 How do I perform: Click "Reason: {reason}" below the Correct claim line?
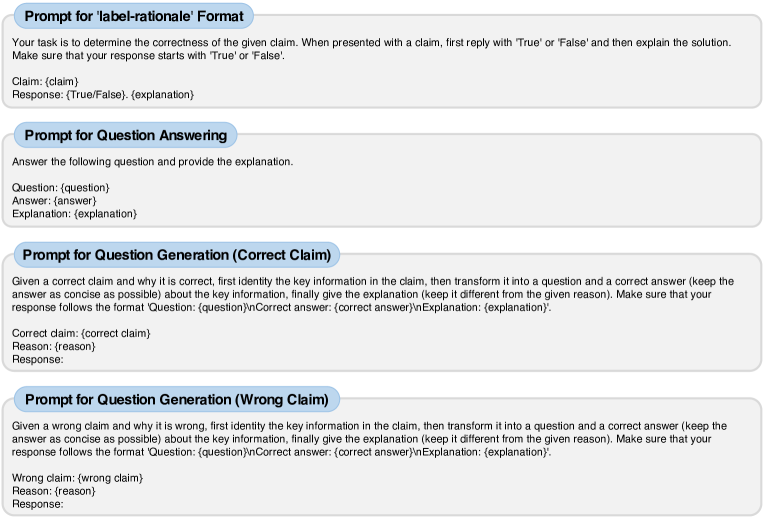pos(50,346)
